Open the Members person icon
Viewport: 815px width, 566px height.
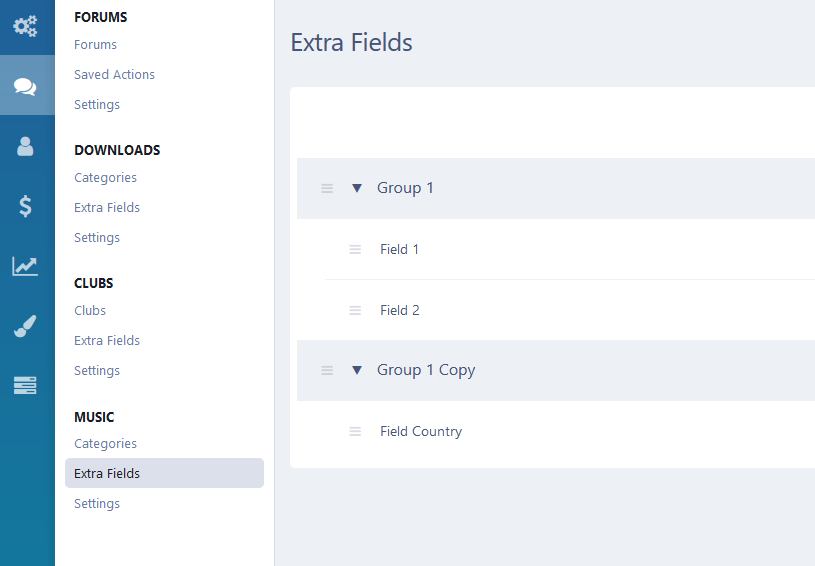click(x=25, y=147)
